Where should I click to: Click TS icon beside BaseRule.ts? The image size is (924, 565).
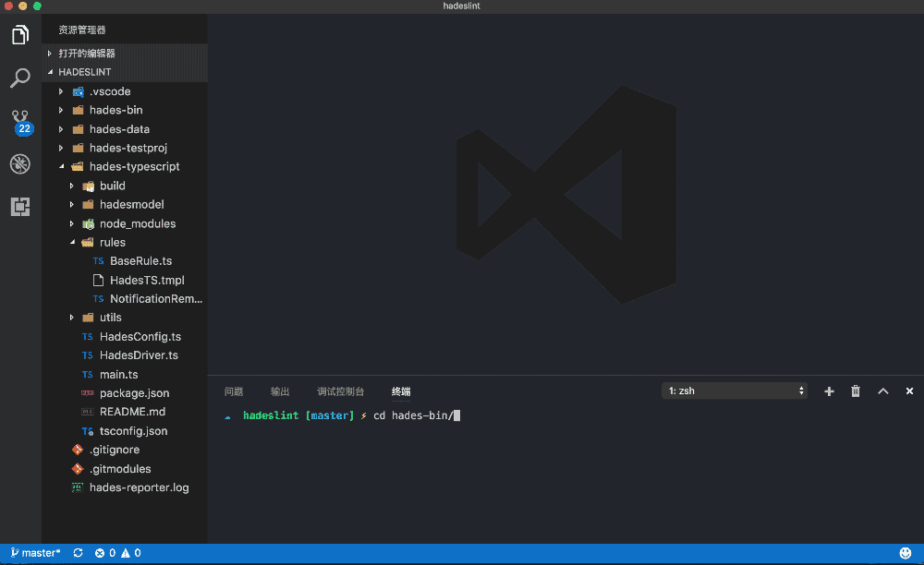click(x=99, y=260)
